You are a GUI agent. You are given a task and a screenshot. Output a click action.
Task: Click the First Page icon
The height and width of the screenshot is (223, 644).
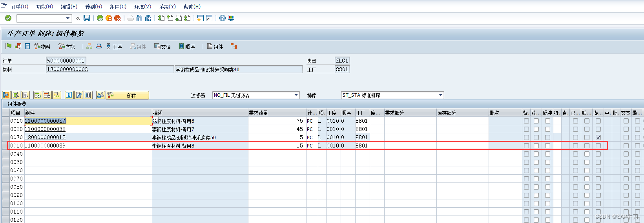pos(161,18)
